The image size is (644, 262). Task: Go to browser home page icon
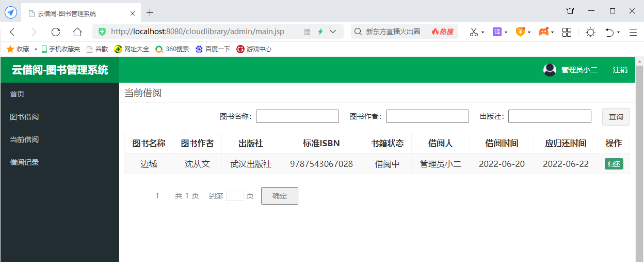[x=77, y=32]
